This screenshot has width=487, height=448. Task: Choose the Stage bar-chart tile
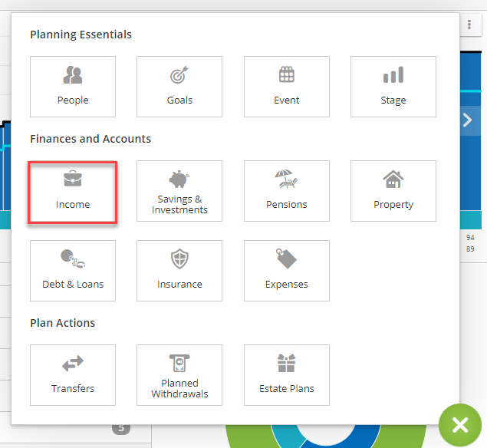click(x=393, y=87)
